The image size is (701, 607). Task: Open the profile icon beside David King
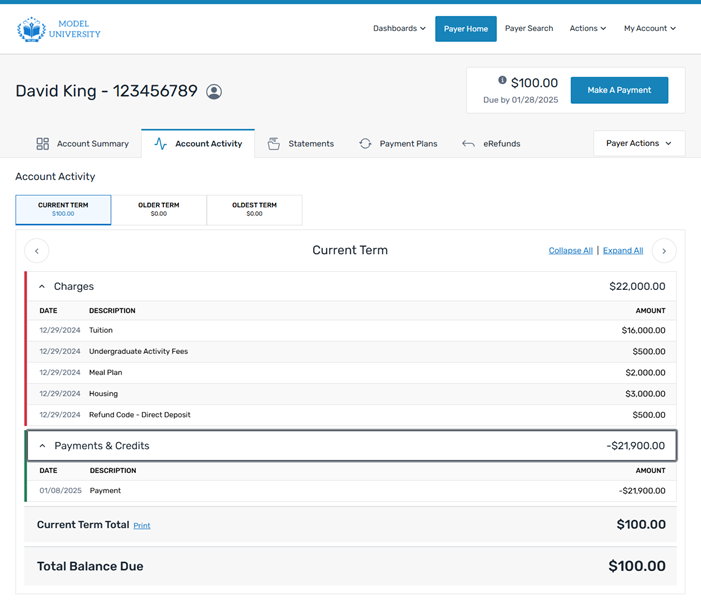214,91
